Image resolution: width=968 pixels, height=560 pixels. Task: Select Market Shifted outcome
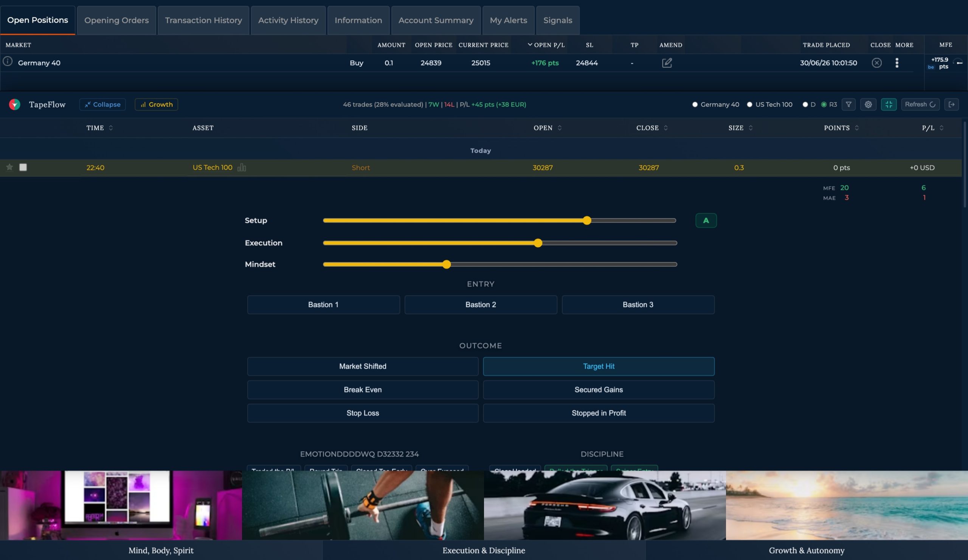(363, 366)
